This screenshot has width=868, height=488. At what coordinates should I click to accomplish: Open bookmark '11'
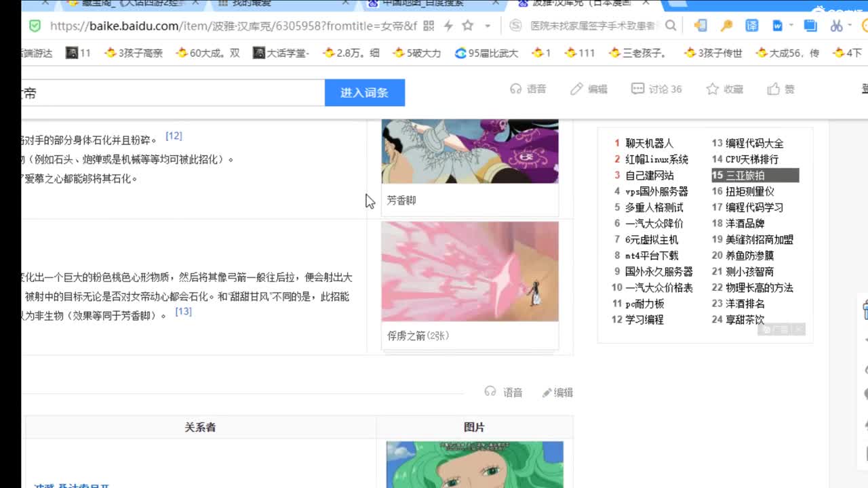tap(78, 52)
